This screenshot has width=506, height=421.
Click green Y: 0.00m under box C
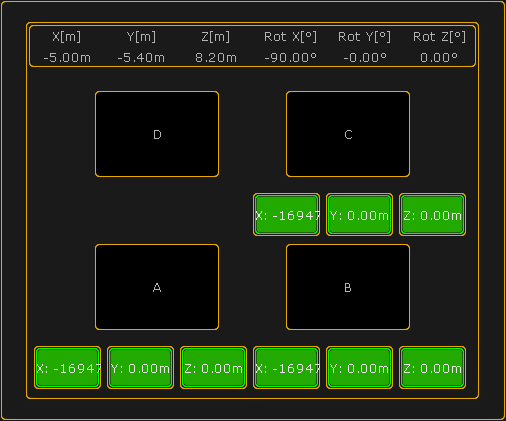[x=359, y=215]
